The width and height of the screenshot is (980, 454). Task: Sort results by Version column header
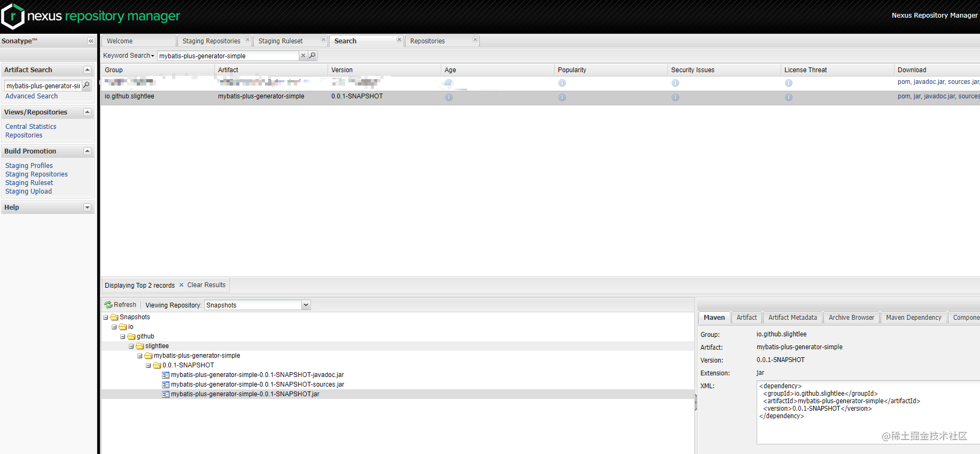(x=384, y=70)
